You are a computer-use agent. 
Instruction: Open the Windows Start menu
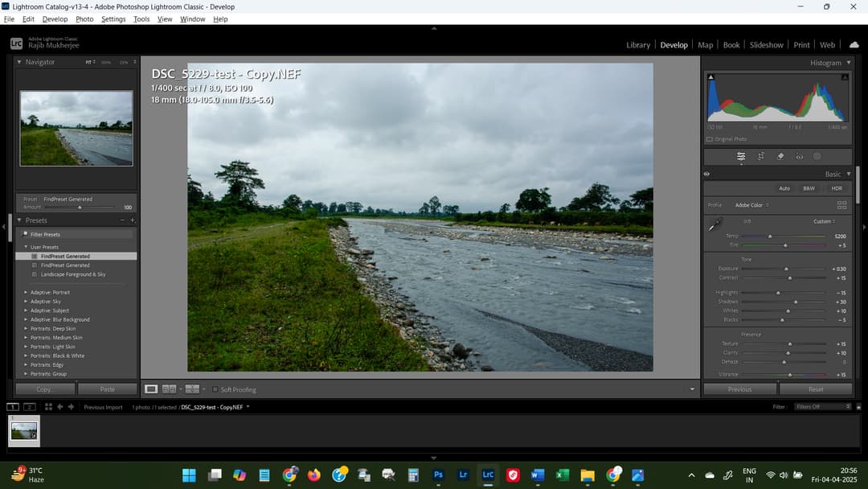190,475
